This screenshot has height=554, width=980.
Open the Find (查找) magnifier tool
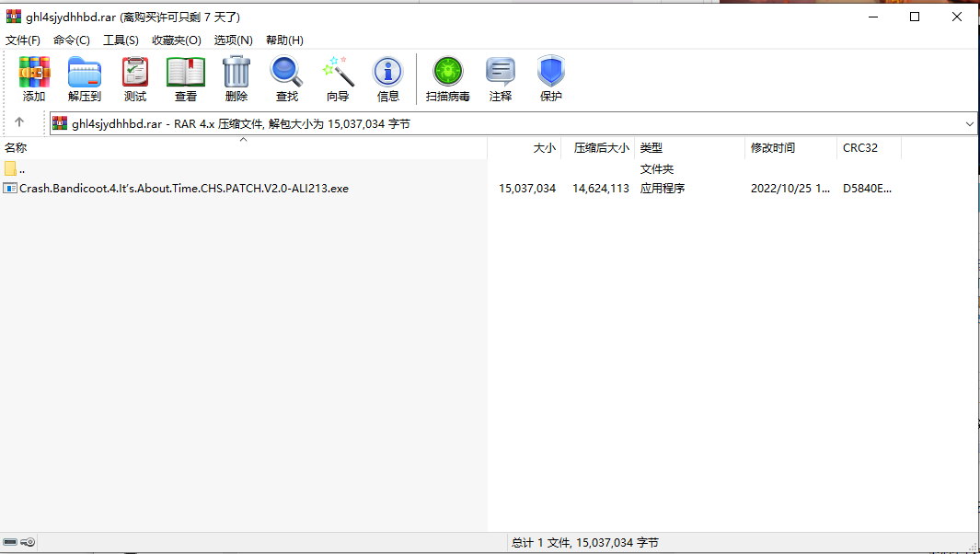coord(287,79)
